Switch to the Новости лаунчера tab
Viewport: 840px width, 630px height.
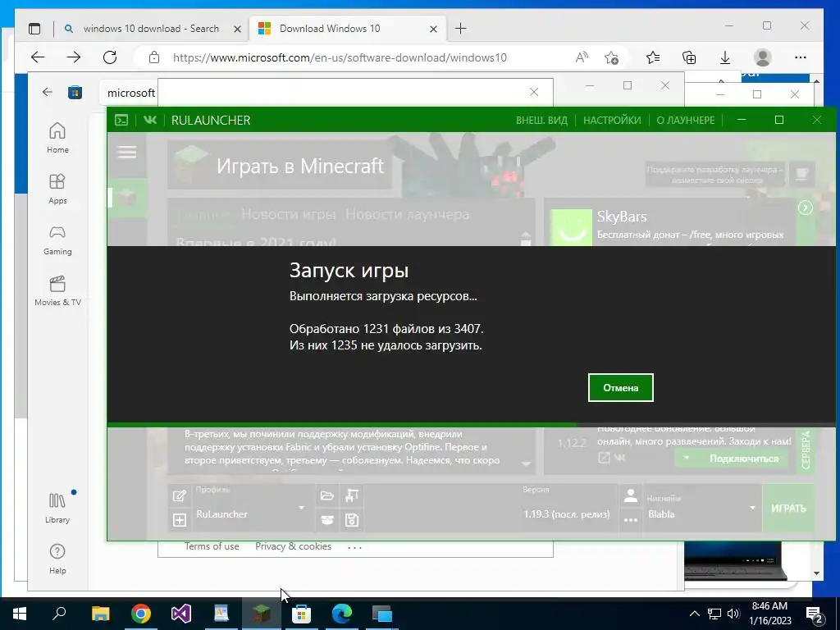click(x=407, y=214)
